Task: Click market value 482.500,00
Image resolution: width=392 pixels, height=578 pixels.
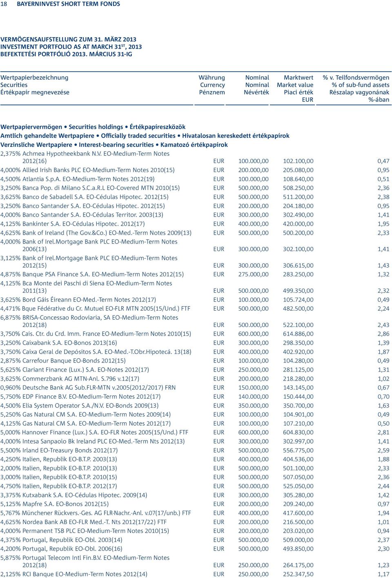Action: 298,309
